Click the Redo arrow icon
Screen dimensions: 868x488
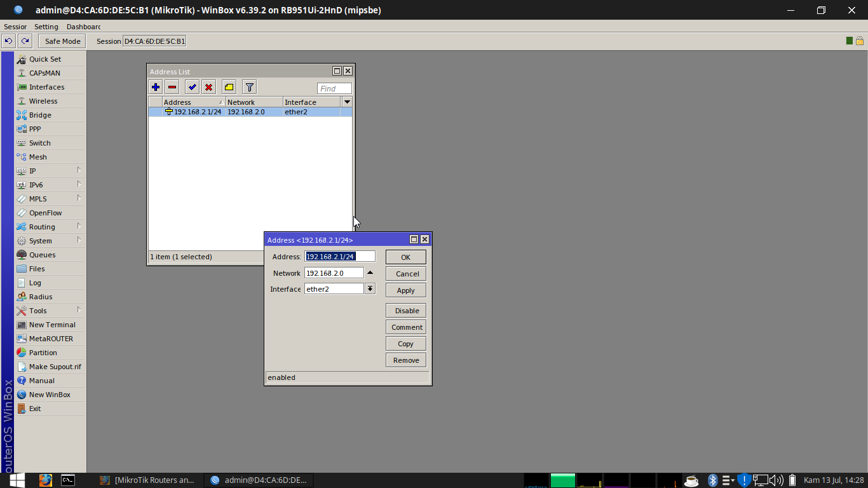click(25, 41)
